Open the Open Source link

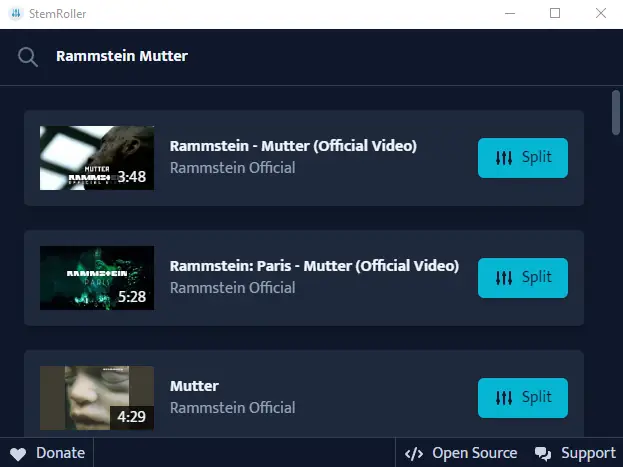coord(461,453)
